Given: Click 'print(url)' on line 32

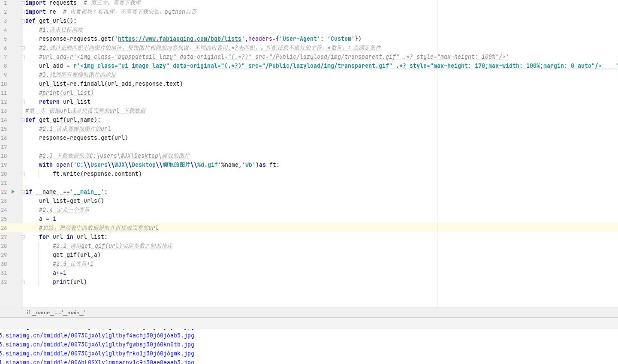Looking at the screenshot, I should [70, 282].
